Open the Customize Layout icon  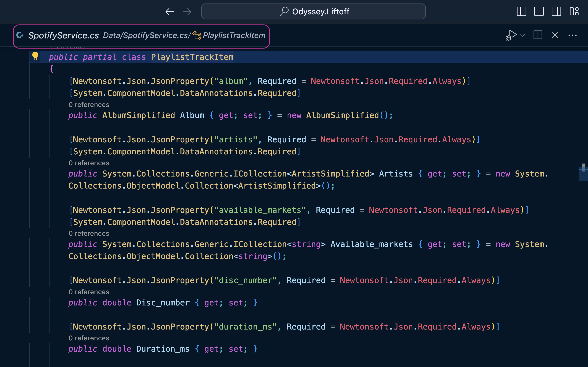pos(574,11)
